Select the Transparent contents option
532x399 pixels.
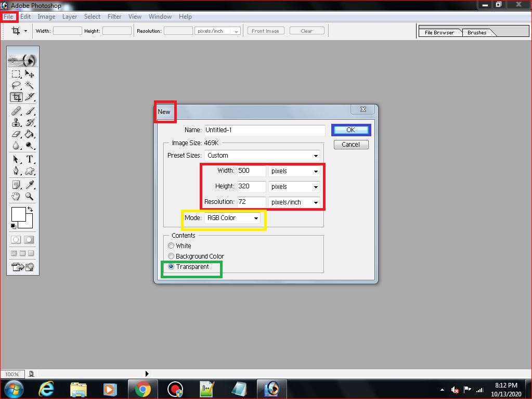171,266
